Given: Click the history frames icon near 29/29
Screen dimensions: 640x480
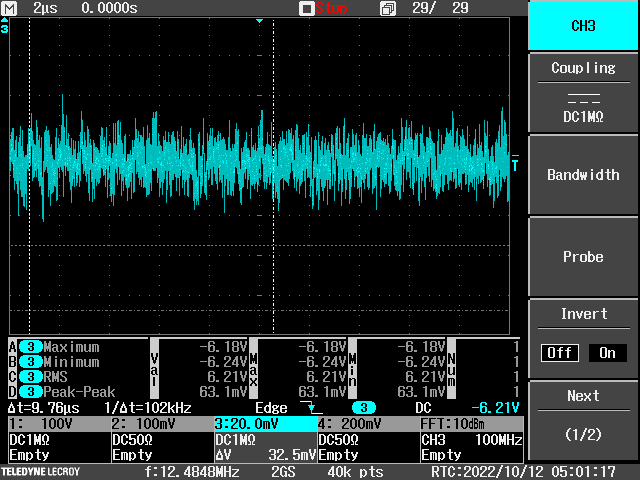Looking at the screenshot, I should point(388,8).
